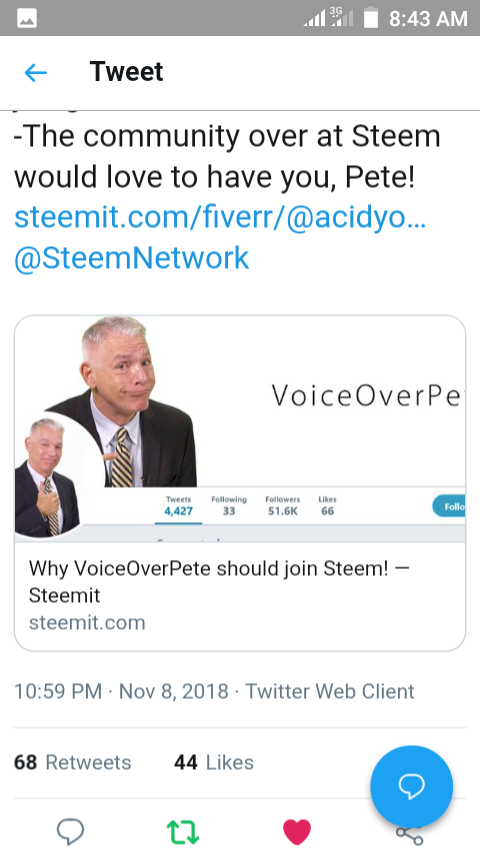Click the 10:59 PM Nov 8, 2018 timestamp

coord(121,691)
